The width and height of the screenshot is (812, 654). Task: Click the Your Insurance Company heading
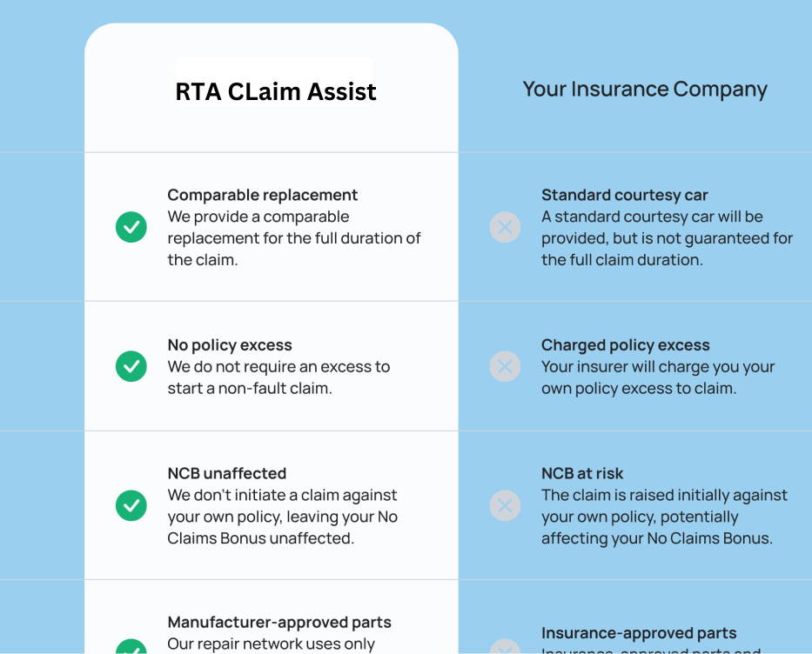[645, 89]
